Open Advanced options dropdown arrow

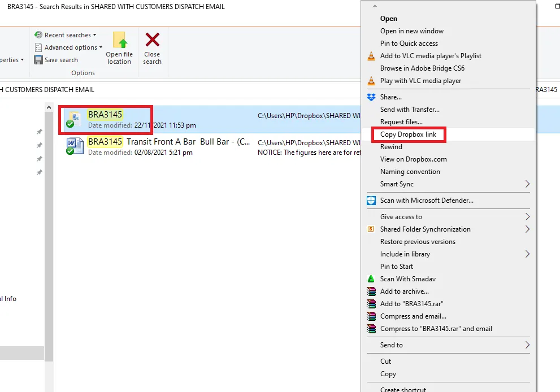tap(101, 47)
